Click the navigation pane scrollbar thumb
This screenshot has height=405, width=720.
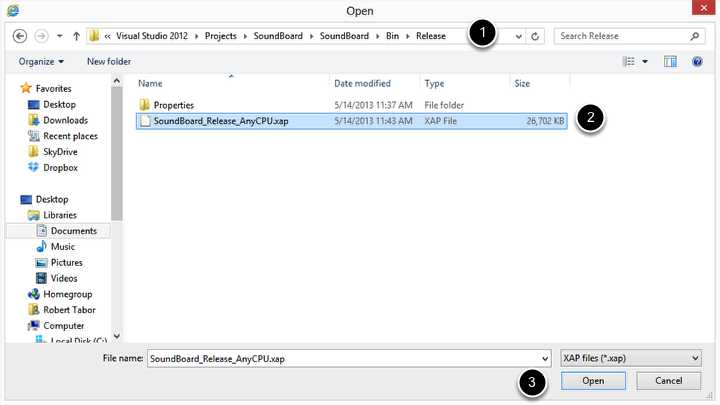[117, 154]
